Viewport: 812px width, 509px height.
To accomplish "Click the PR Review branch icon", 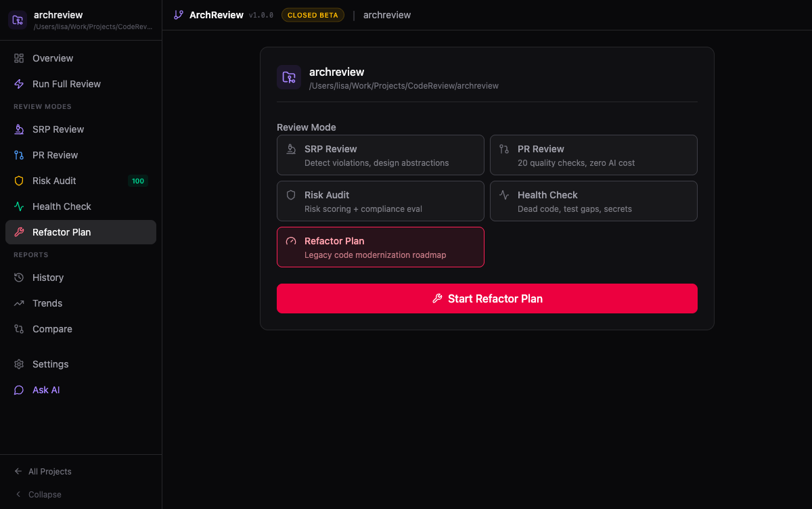I will point(19,155).
